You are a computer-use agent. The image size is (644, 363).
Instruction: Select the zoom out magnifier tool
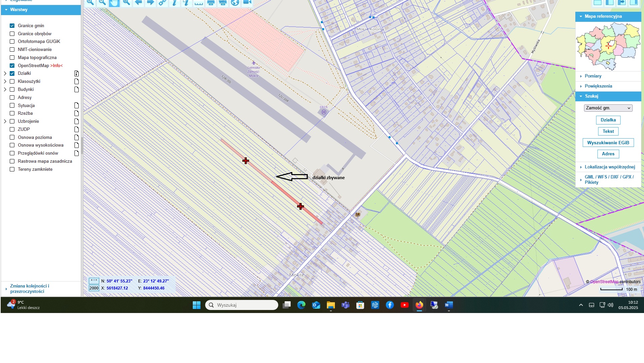point(102,2)
